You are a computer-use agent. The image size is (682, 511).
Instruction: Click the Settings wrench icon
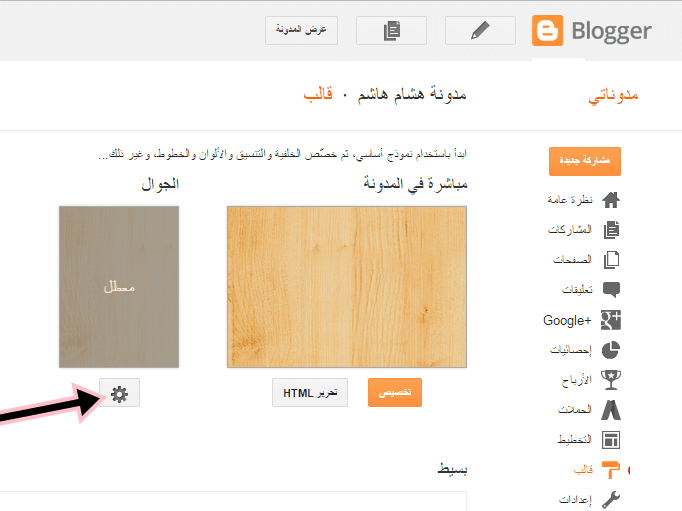[x=611, y=499]
